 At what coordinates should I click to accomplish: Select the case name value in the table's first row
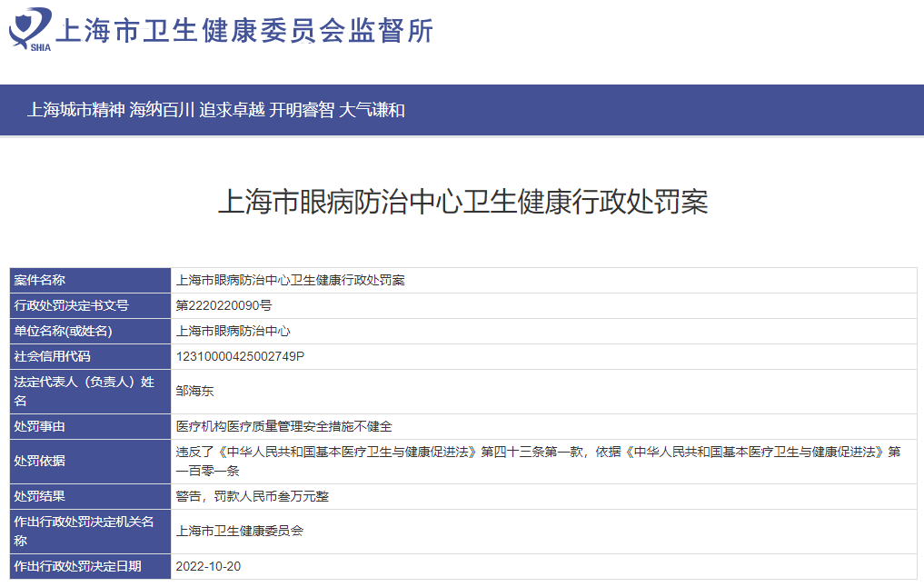(291, 281)
